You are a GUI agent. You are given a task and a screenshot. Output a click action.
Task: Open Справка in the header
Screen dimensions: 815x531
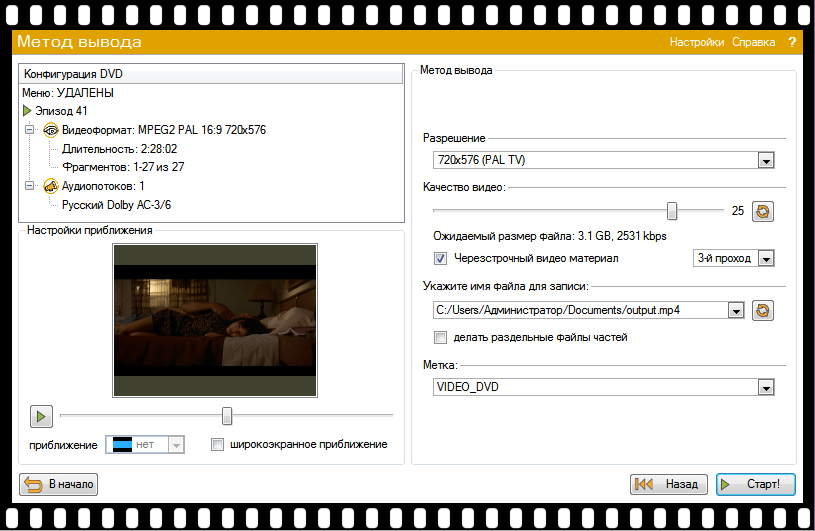point(753,42)
